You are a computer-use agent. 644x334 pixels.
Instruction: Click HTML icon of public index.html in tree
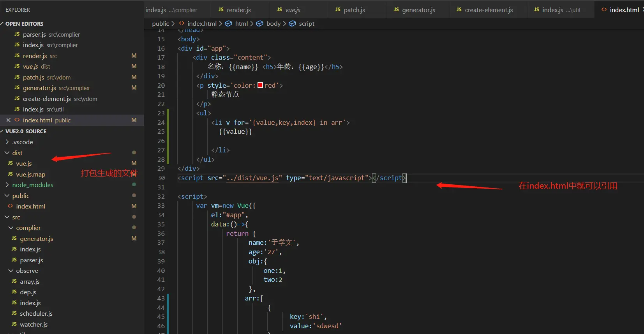tap(10, 206)
